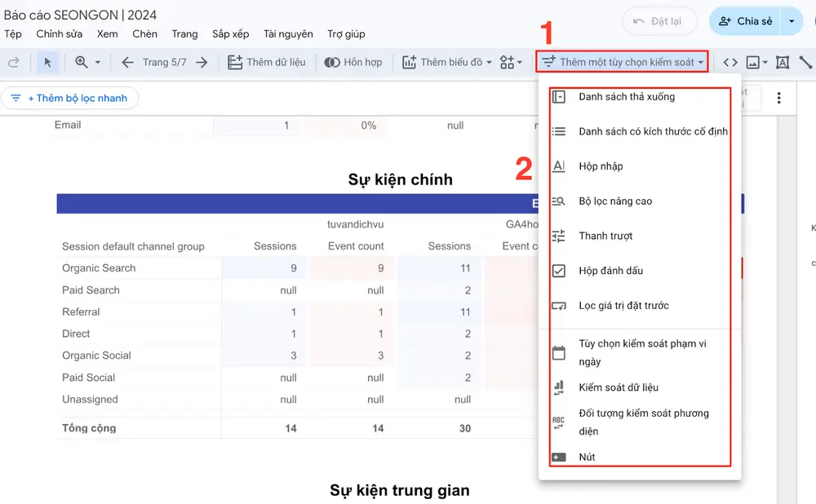Expand the zoom level dropdown arrow
The height and width of the screenshot is (504, 816).
(x=98, y=63)
